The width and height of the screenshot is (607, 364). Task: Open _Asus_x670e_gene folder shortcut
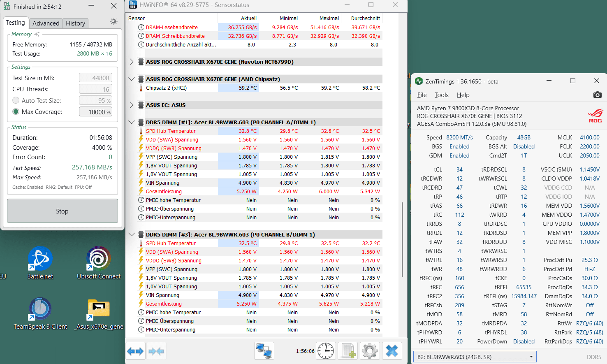coord(99,313)
